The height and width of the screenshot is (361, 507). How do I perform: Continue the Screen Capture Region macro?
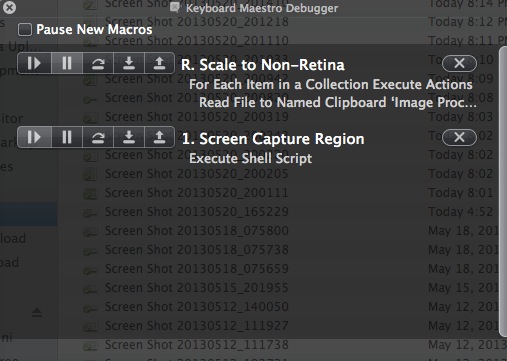34,137
